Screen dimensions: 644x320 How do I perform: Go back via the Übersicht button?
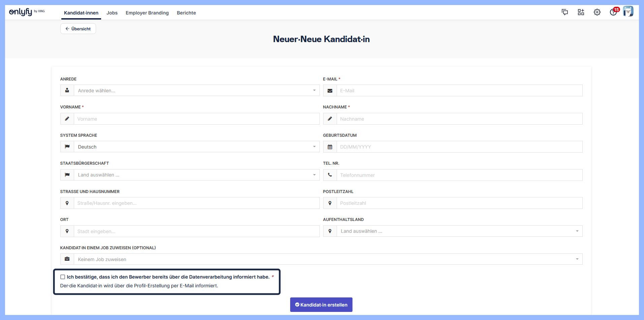(x=78, y=29)
